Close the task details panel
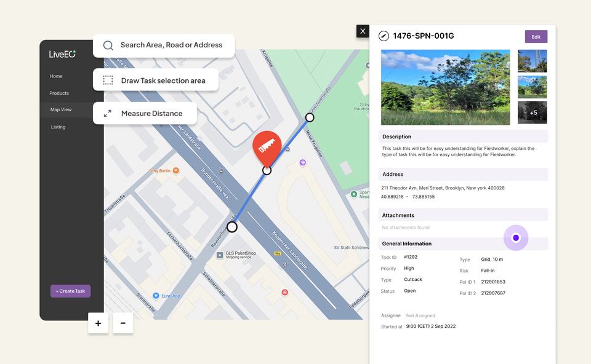The image size is (591, 364). point(363,31)
